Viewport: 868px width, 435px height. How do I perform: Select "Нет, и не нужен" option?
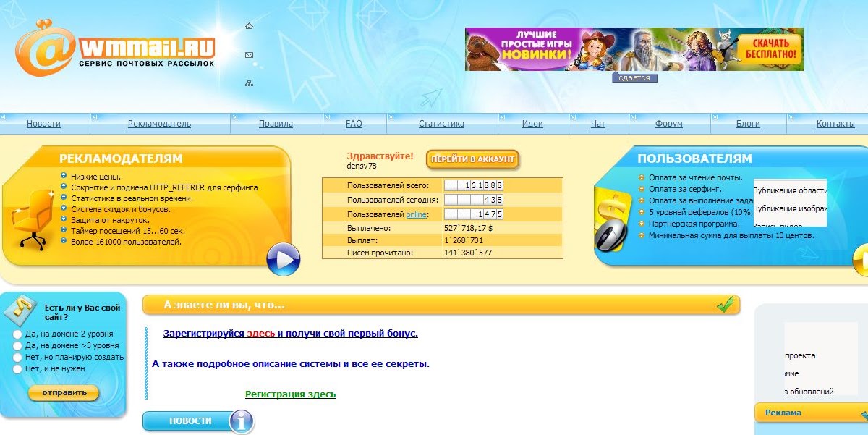click(18, 368)
